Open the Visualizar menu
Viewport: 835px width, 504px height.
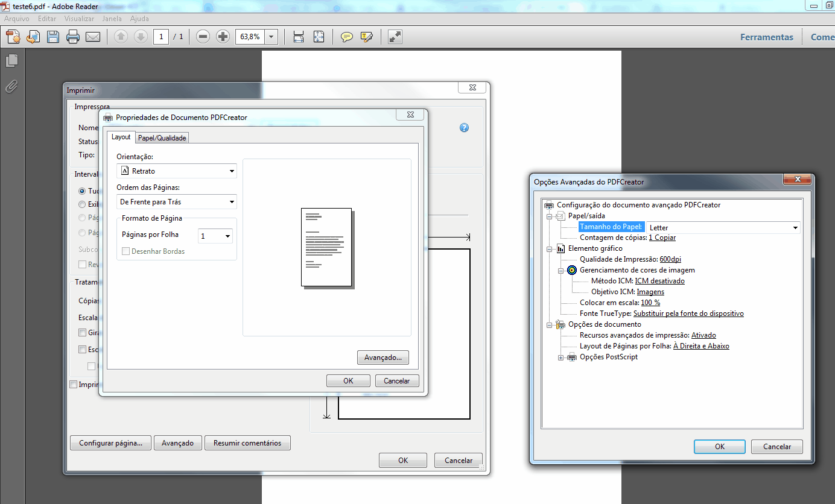click(x=79, y=19)
